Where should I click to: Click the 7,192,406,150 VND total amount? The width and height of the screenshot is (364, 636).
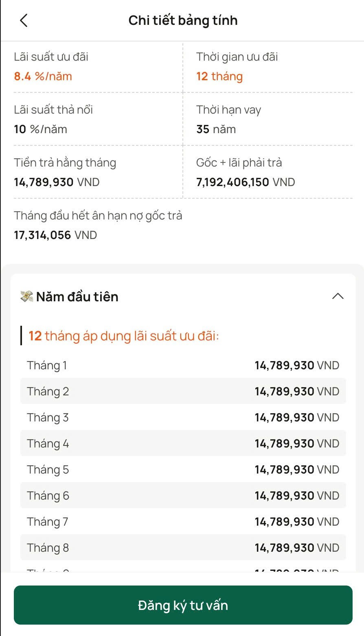(246, 182)
